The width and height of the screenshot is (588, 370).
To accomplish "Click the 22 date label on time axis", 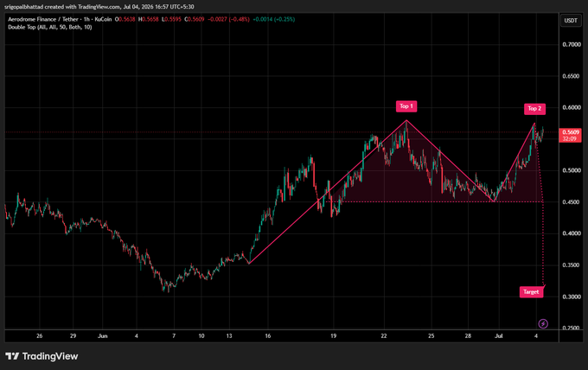I will point(384,336).
